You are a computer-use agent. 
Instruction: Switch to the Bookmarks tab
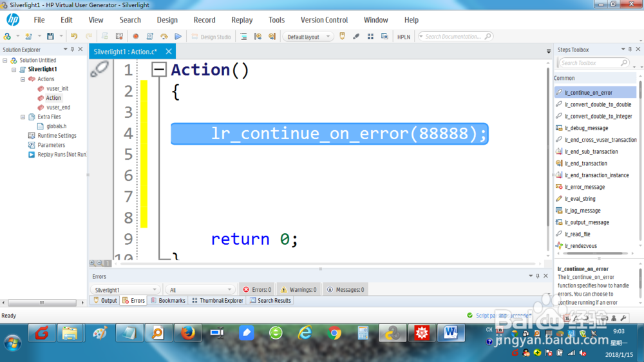point(168,301)
